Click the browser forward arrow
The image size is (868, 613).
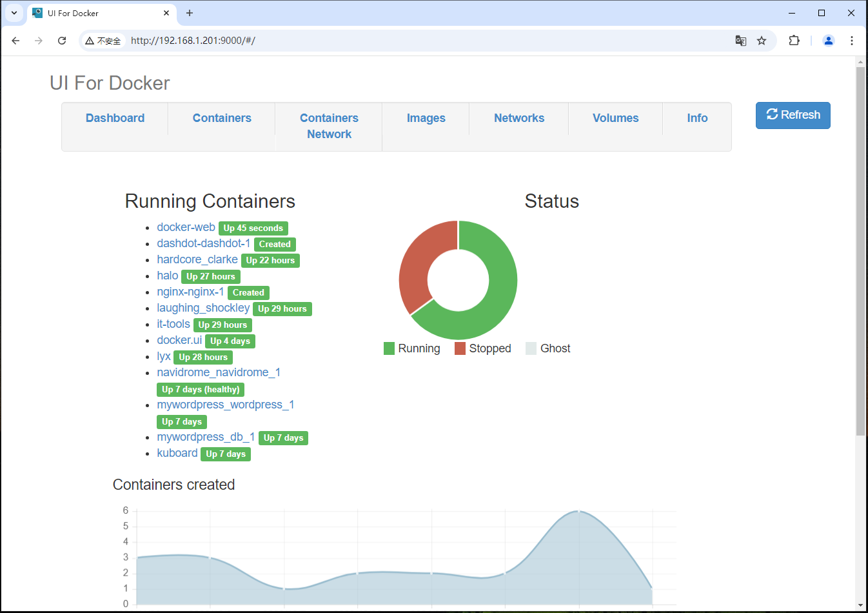coord(39,41)
